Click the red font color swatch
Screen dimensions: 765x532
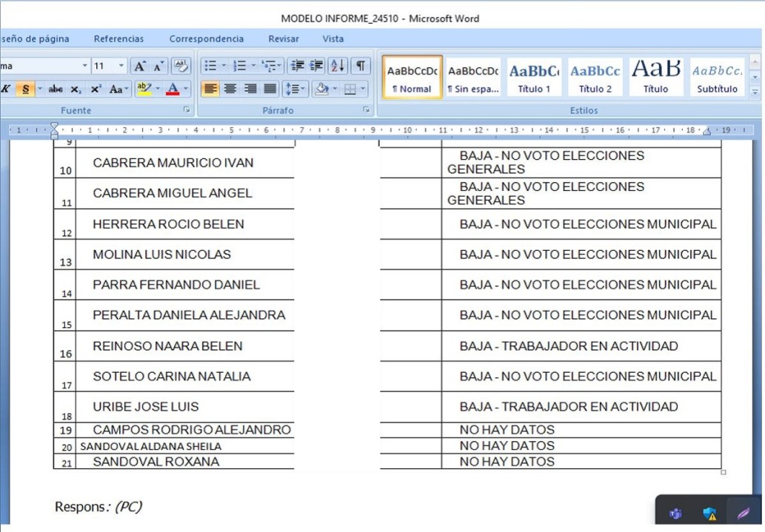173,90
